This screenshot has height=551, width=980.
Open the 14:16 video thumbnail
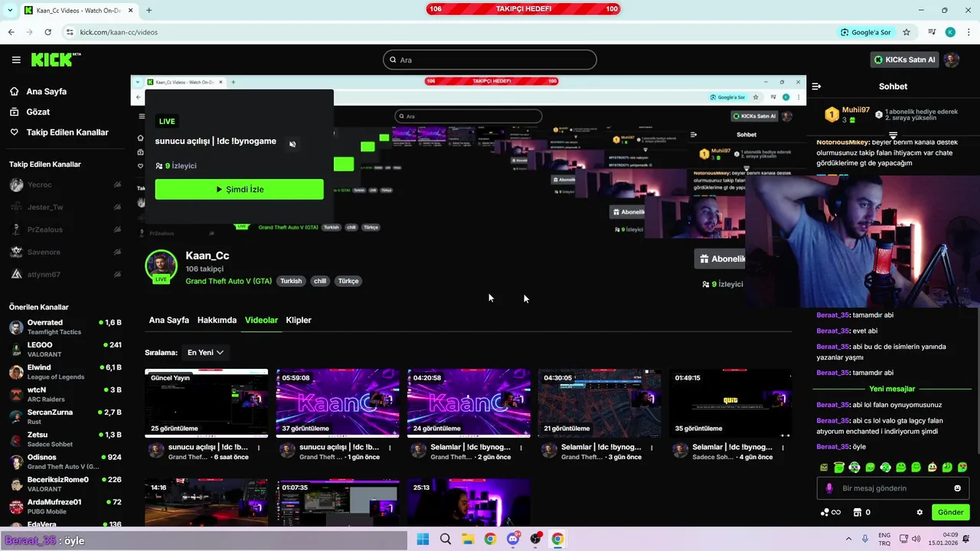point(207,503)
